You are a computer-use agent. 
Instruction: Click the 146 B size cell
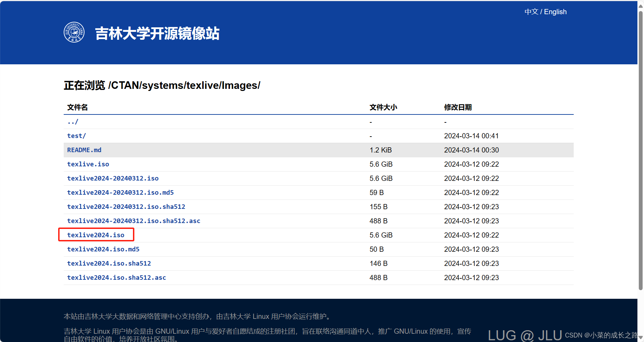[378, 264]
